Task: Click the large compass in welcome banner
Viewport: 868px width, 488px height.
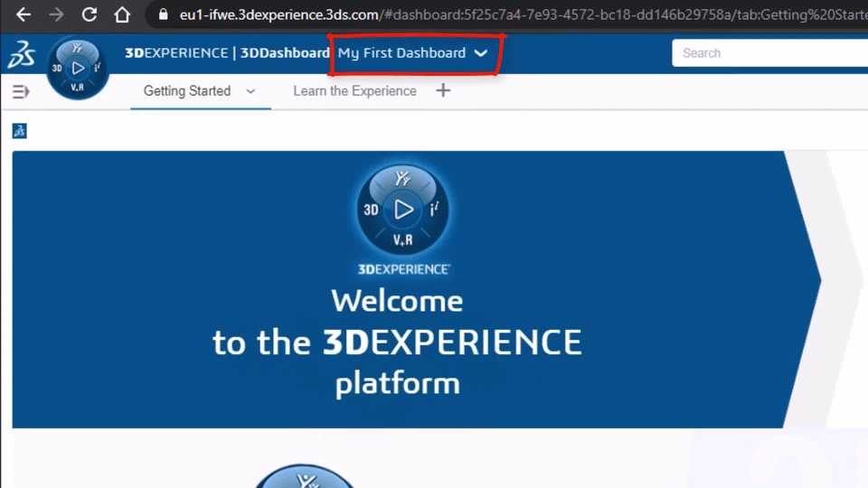Action: tap(403, 210)
